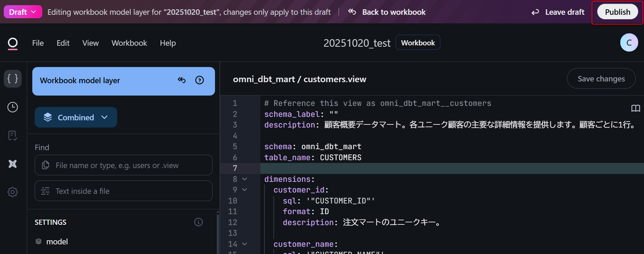The width and height of the screenshot is (644, 254).
Task: Open the history clock icon in sidebar
Action: point(13,107)
